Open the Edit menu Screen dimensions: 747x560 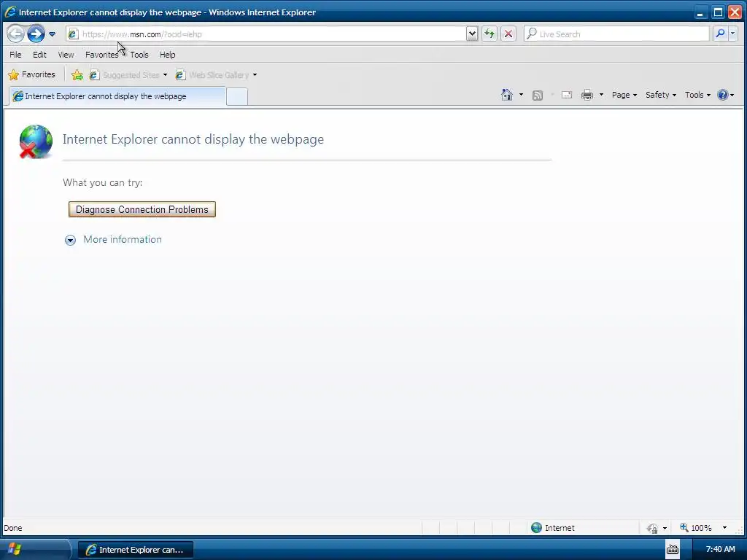(x=39, y=55)
